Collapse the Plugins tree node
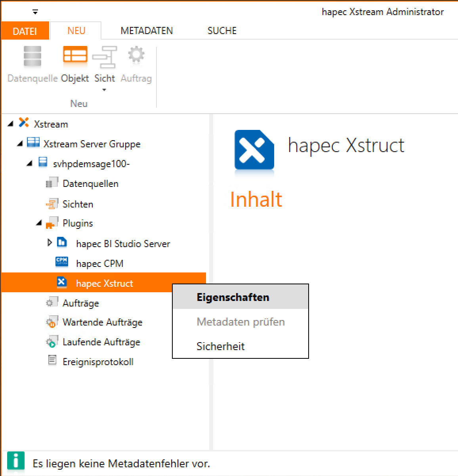Viewport: 458px width, 476px height. pos(39,223)
